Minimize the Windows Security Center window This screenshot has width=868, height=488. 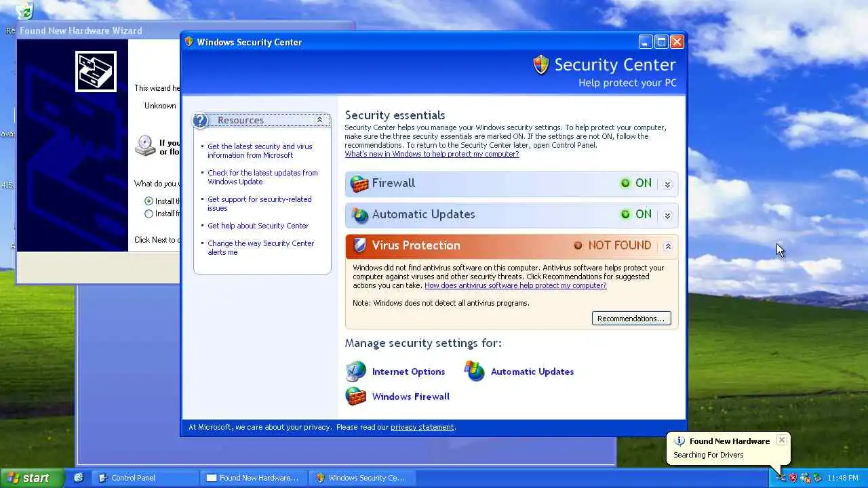(646, 42)
